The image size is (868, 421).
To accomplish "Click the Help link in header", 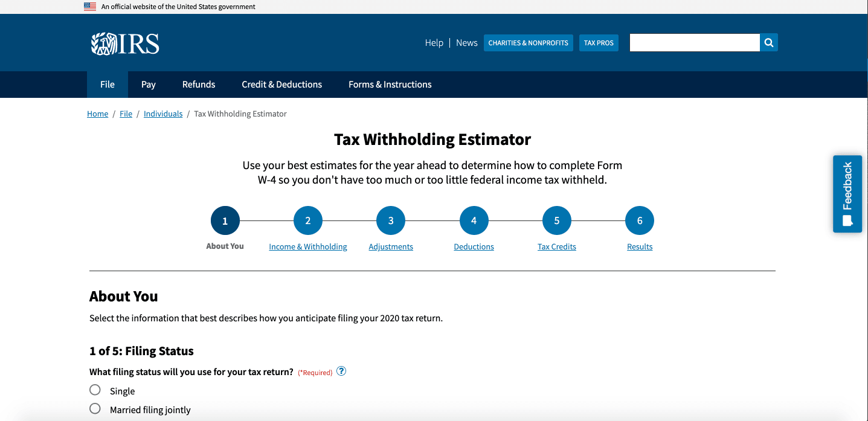I will pyautogui.click(x=434, y=43).
